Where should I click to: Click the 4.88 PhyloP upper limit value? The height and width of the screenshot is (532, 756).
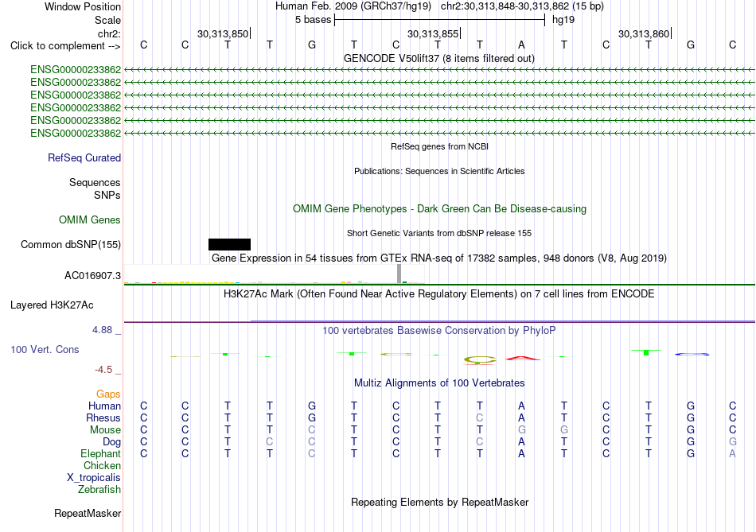click(x=102, y=330)
